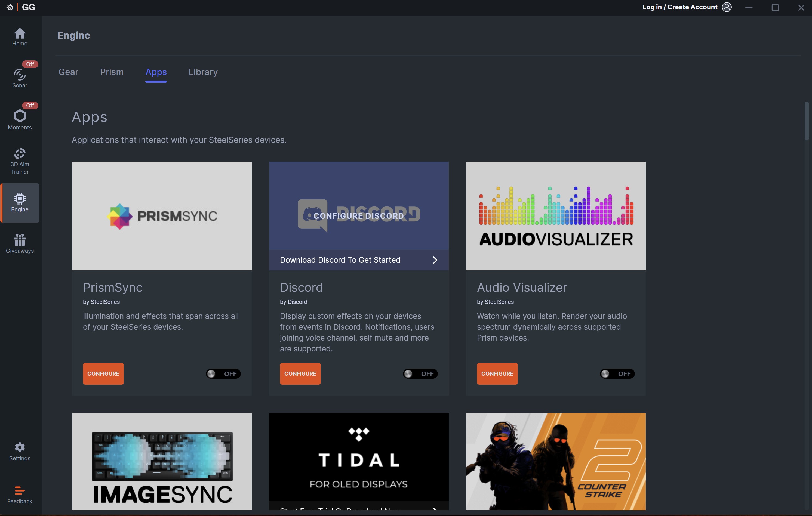Click Configure button for PrismSync
The width and height of the screenshot is (812, 516).
point(103,373)
